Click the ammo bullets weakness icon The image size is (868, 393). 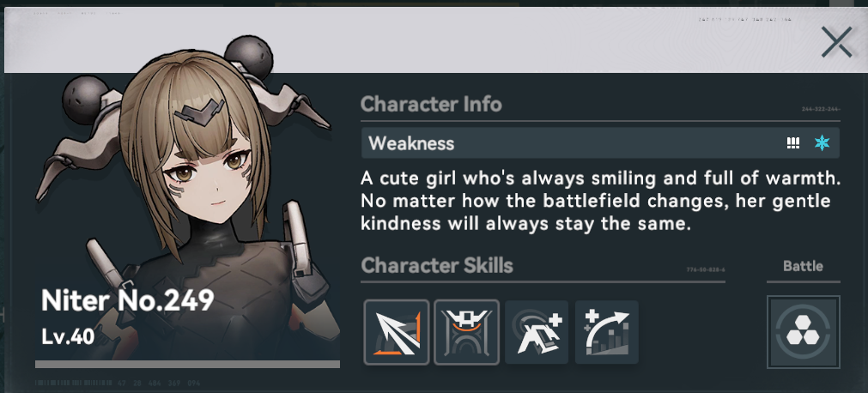tap(793, 143)
